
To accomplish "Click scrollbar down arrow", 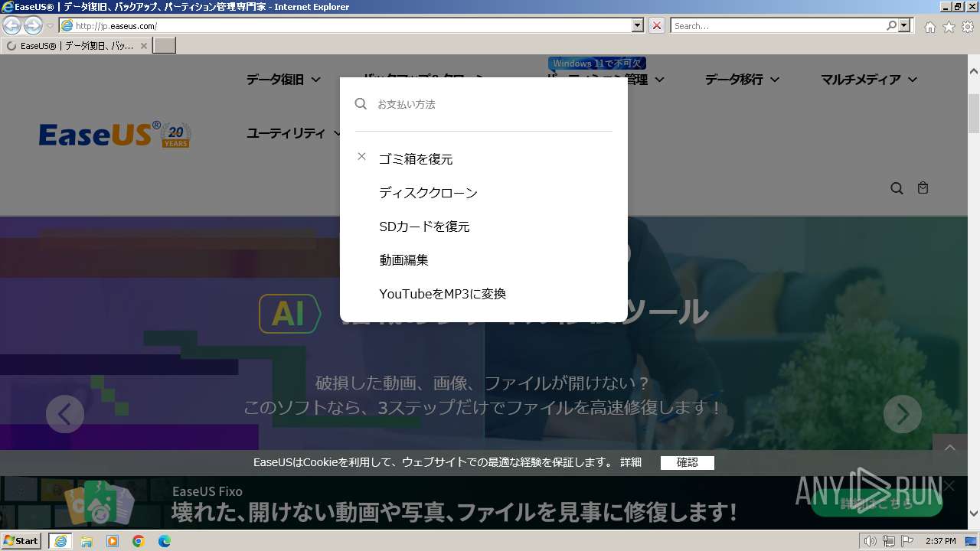I will click(974, 514).
